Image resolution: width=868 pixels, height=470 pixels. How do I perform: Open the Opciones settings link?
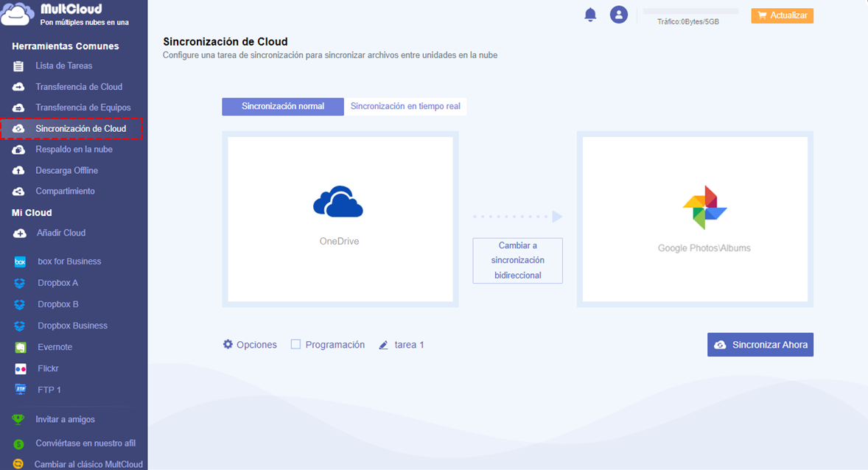click(256, 344)
